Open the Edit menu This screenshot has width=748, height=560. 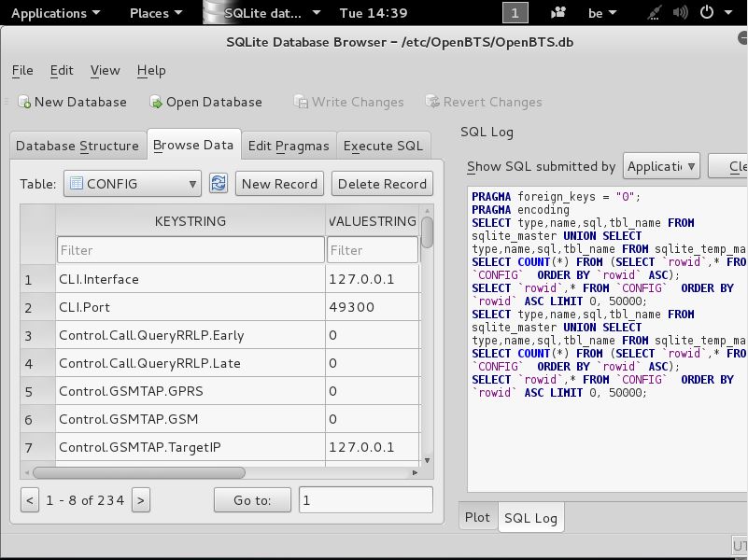tap(62, 71)
